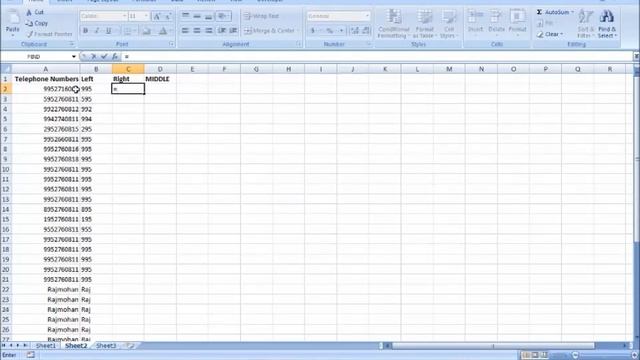Confirm formula entry with check mark
The image size is (640, 360).
(x=104, y=57)
